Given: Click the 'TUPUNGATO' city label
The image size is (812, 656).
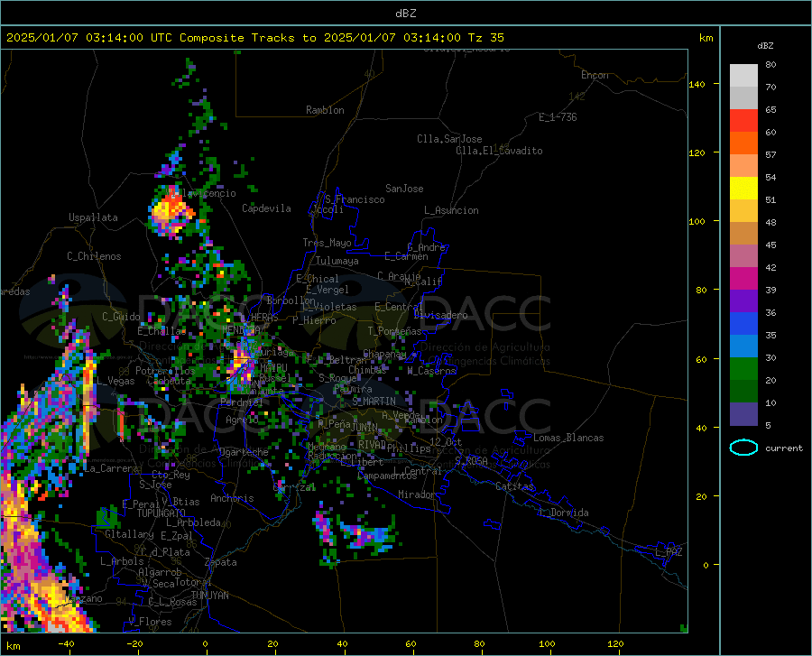Looking at the screenshot, I should click(161, 513).
